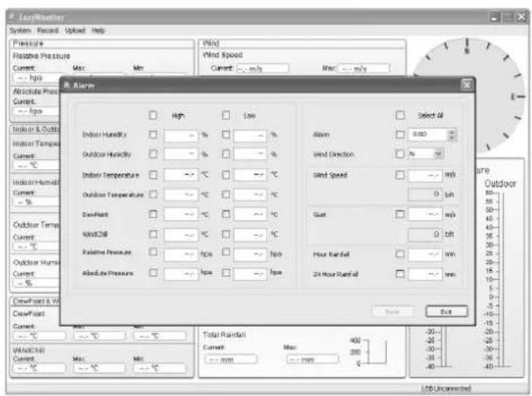
Task: Enable Indoor Temperature high alarm checkbox
Action: point(153,175)
